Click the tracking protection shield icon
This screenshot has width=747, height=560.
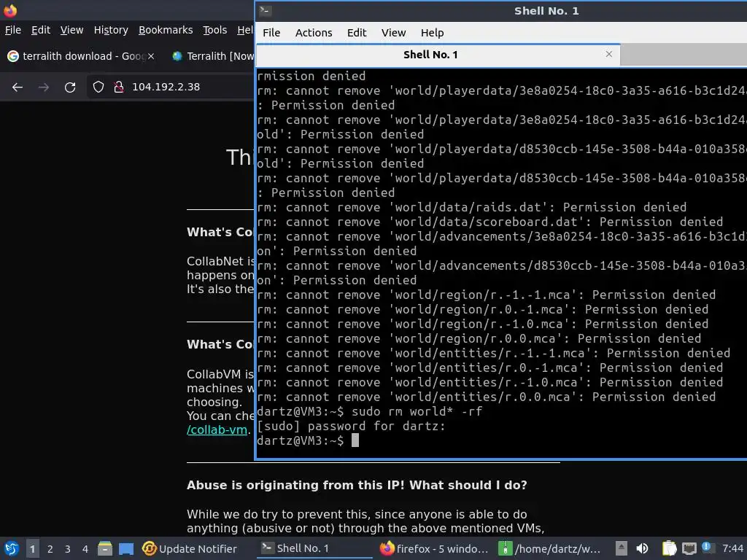(x=98, y=87)
